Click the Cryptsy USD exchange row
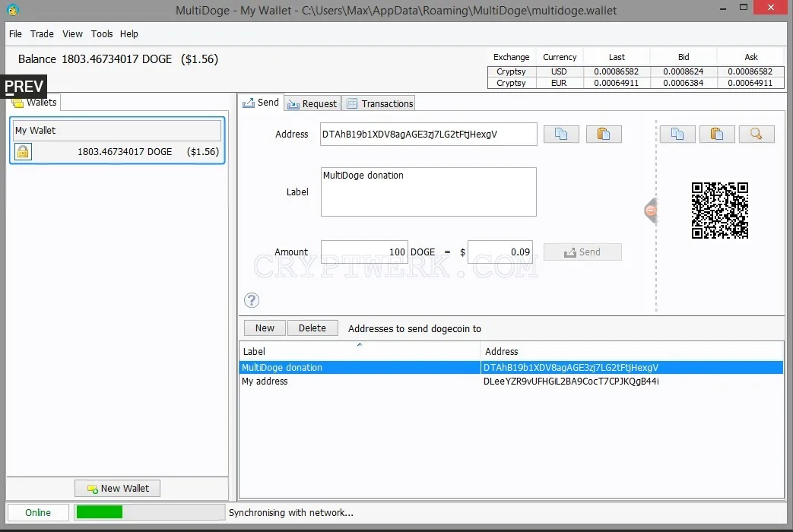Viewport: 793px width, 532px height. coord(636,71)
